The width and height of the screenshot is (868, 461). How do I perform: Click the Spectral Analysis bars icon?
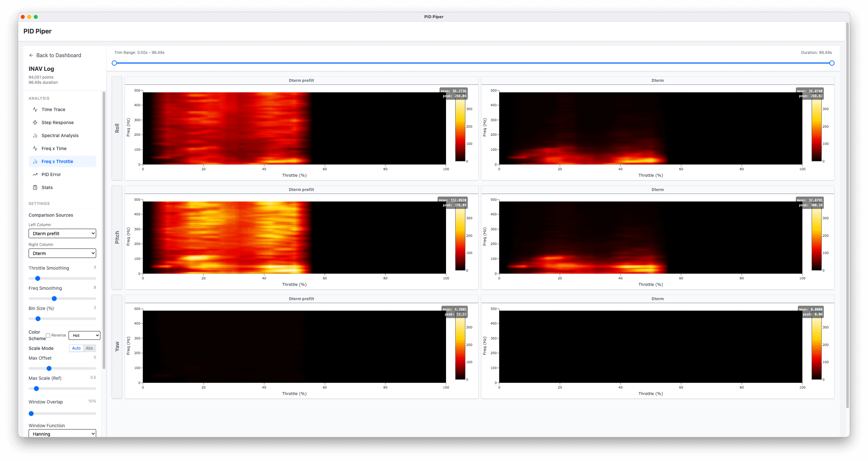click(x=35, y=135)
